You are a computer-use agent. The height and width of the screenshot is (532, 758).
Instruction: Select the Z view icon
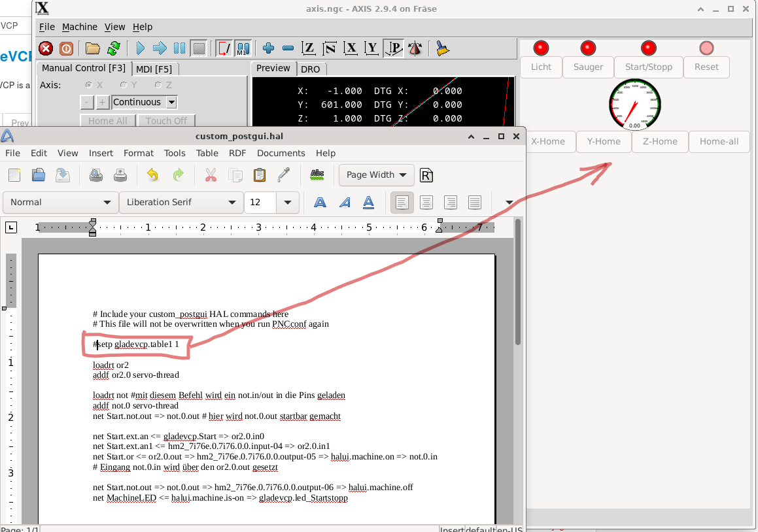coord(309,48)
